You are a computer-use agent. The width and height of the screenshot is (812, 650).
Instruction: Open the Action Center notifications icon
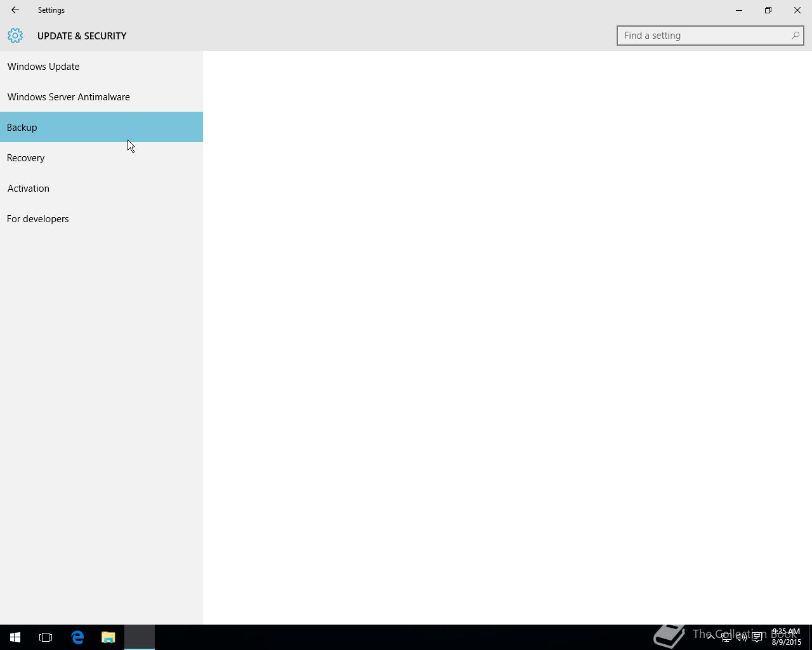coord(757,637)
